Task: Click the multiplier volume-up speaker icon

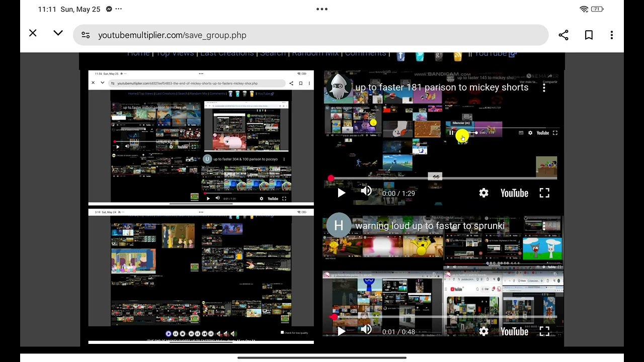Action: pos(233,333)
